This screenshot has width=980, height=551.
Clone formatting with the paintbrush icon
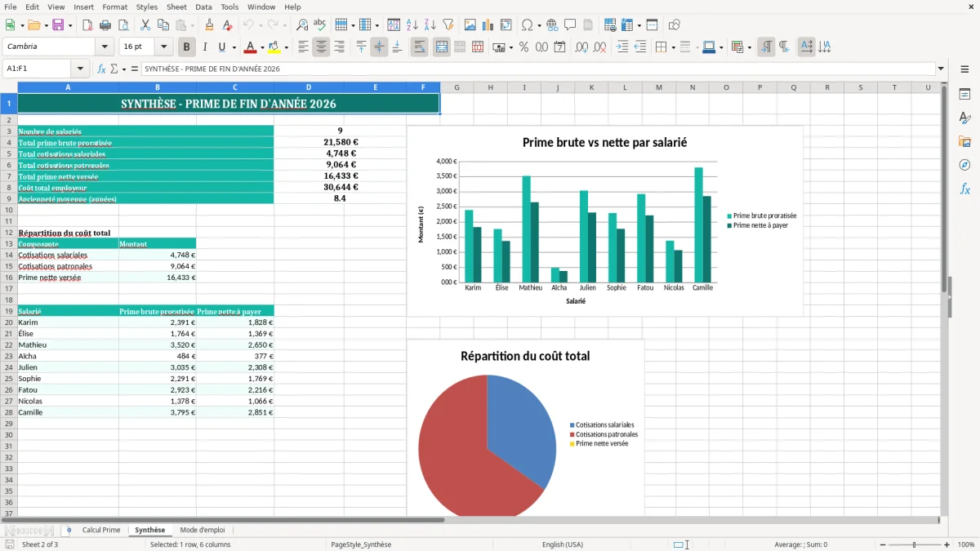(x=210, y=25)
